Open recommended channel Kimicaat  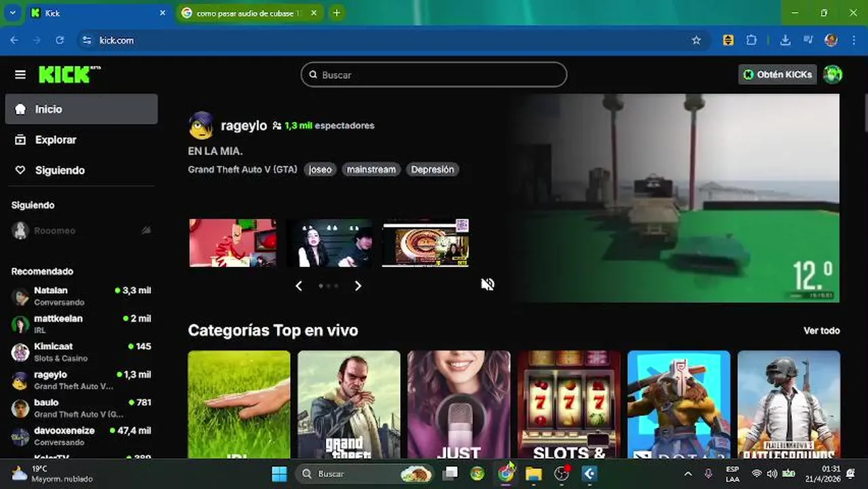[82, 352]
